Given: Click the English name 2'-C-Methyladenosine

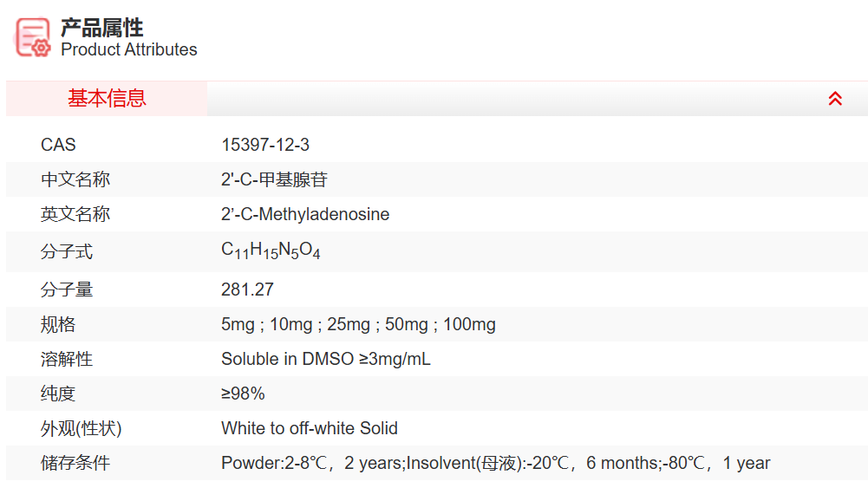Looking at the screenshot, I should tap(305, 214).
